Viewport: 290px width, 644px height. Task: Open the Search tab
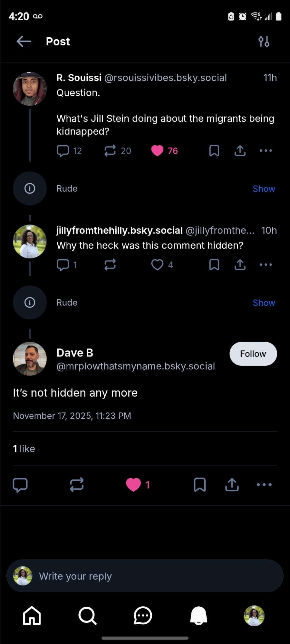(87, 616)
